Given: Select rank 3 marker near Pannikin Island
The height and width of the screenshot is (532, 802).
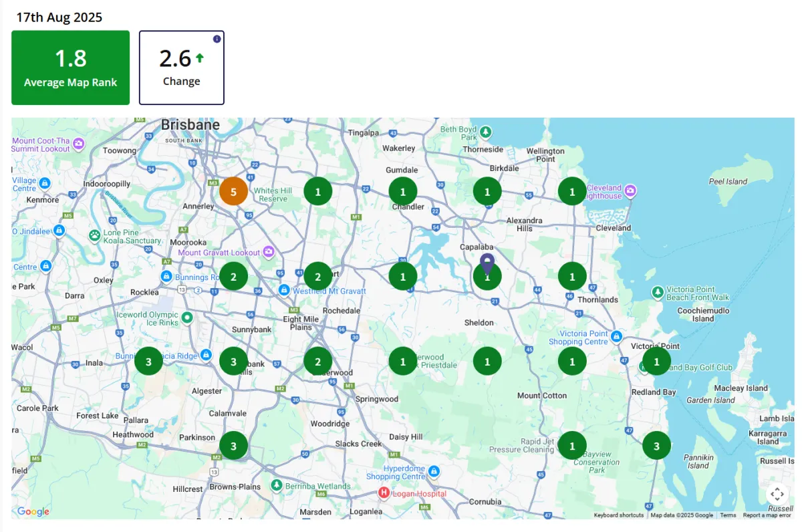Looking at the screenshot, I should 656,445.
